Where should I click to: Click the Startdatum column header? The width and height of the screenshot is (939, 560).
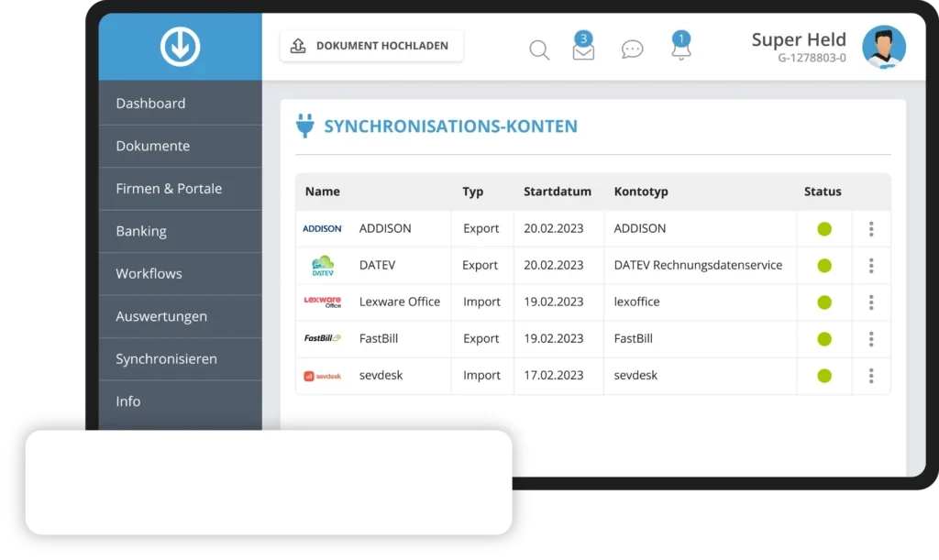tap(557, 192)
